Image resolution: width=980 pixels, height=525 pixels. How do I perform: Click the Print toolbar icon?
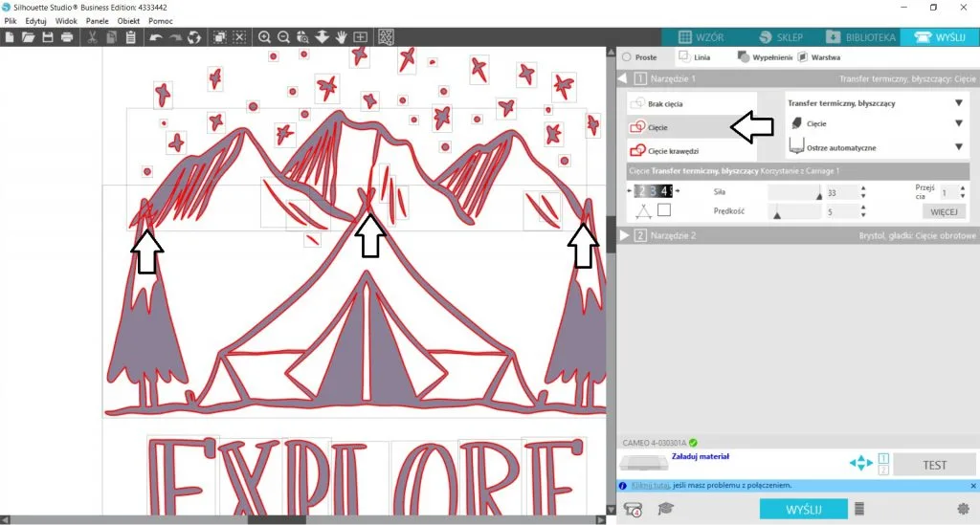tap(67, 37)
